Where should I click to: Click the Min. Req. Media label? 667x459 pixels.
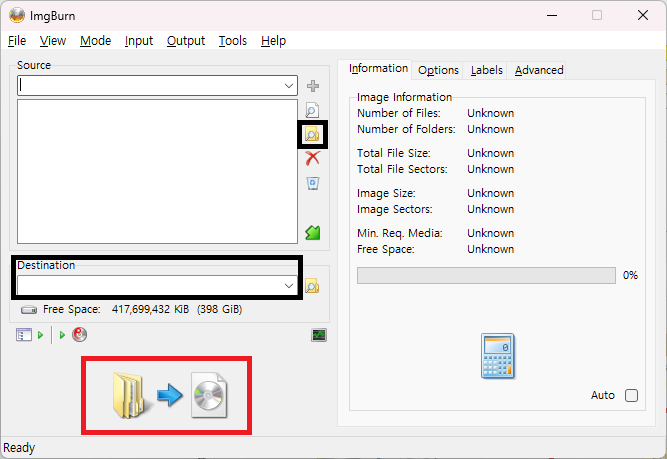point(399,233)
